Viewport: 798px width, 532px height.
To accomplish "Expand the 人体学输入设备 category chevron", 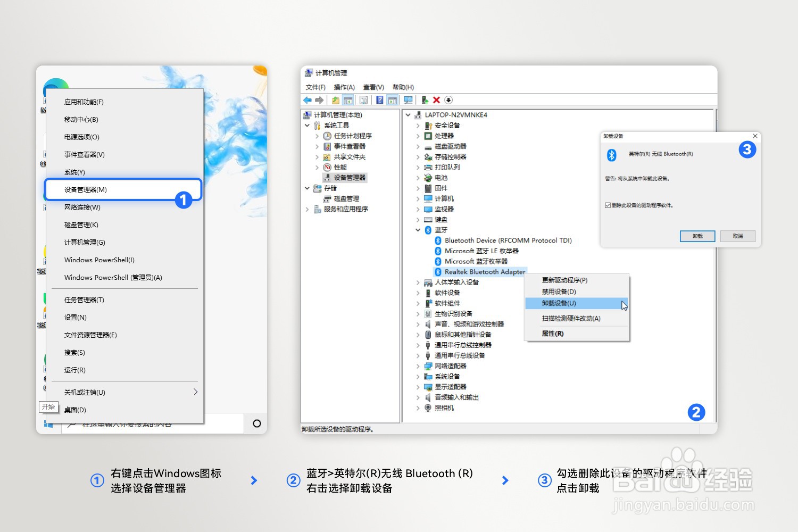I will 418,282.
